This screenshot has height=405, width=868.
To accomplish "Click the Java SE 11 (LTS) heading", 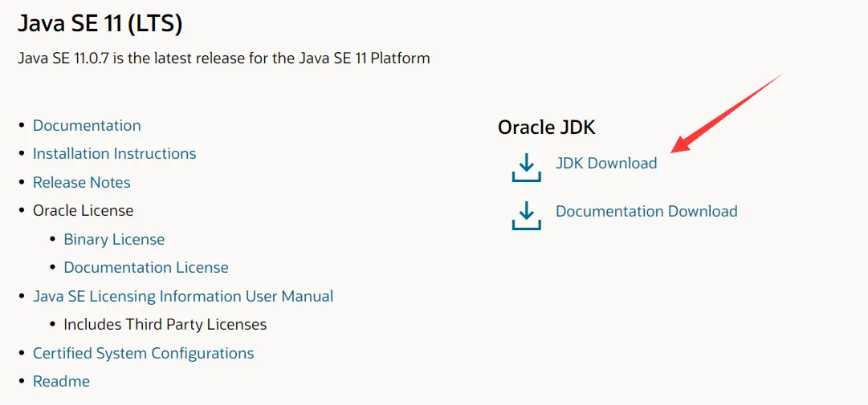I will pyautogui.click(x=100, y=24).
